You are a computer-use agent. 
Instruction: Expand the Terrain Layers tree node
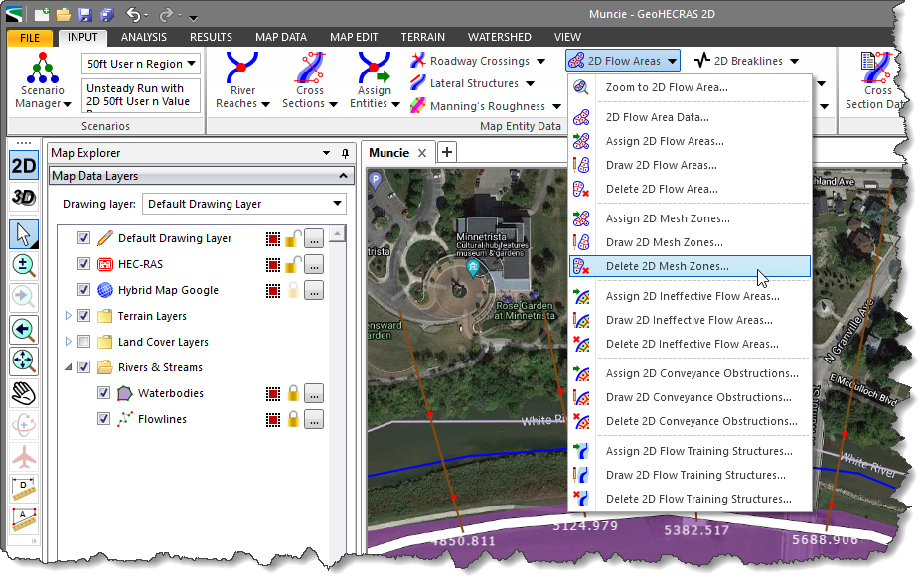tap(69, 316)
